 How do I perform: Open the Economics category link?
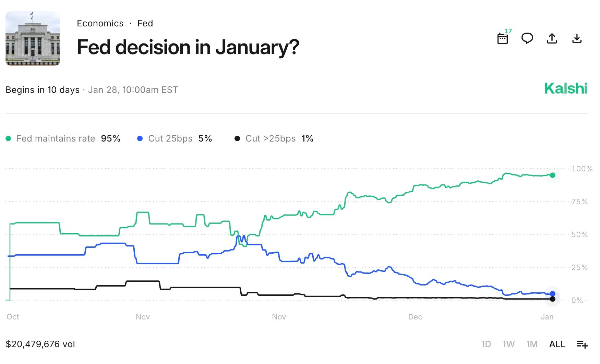(x=100, y=23)
